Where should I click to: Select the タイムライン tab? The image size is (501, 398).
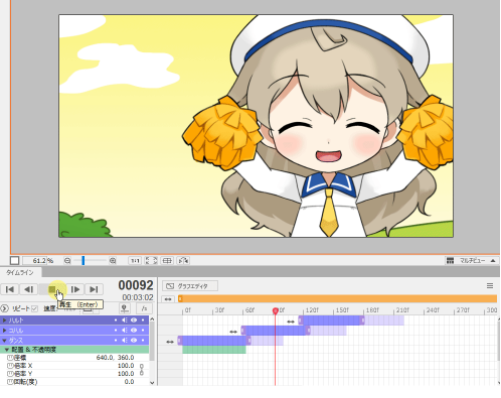(20, 273)
